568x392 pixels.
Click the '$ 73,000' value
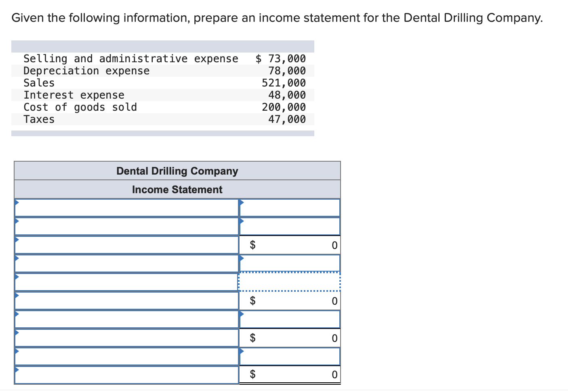pos(281,59)
